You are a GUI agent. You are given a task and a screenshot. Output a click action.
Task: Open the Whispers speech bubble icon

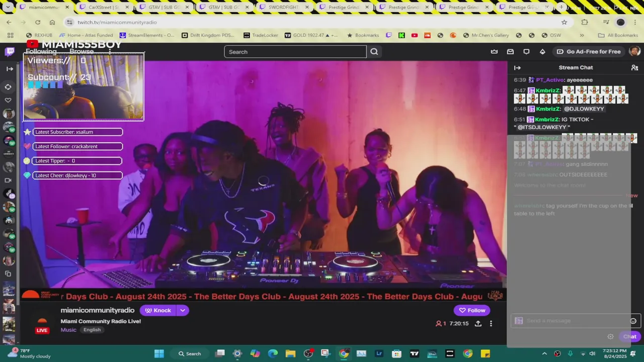pos(526,52)
